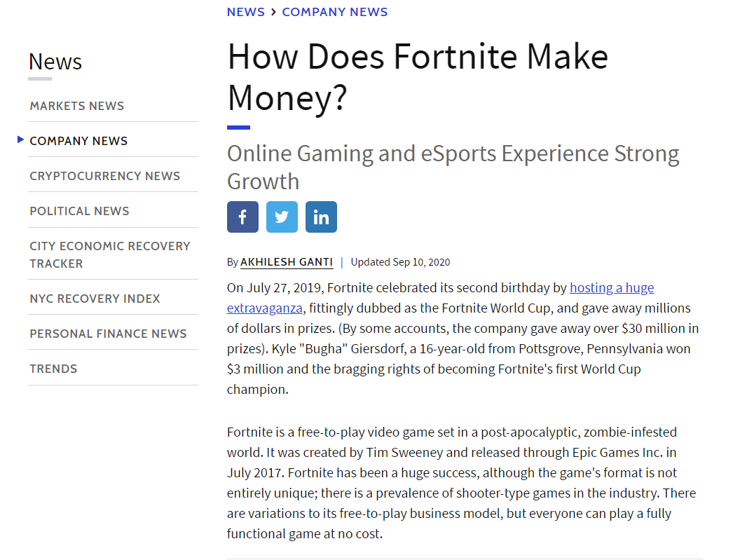Open COMPANY NEWS breadcrumb link

click(x=335, y=12)
